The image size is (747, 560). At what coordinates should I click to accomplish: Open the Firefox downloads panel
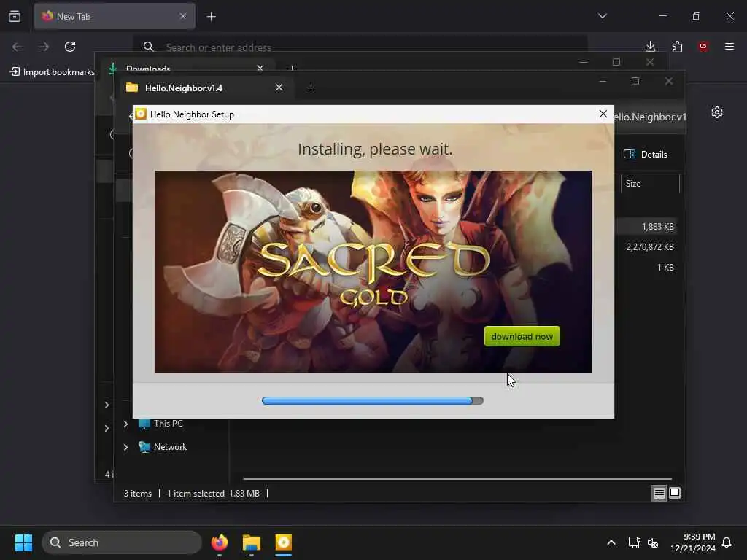pos(650,46)
